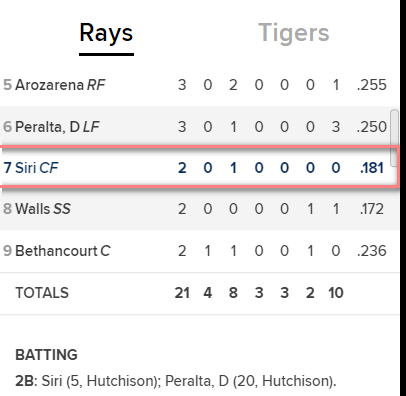Switch to the Tigers tab
Image resolution: width=406 pixels, height=396 pixels.
coord(294,33)
